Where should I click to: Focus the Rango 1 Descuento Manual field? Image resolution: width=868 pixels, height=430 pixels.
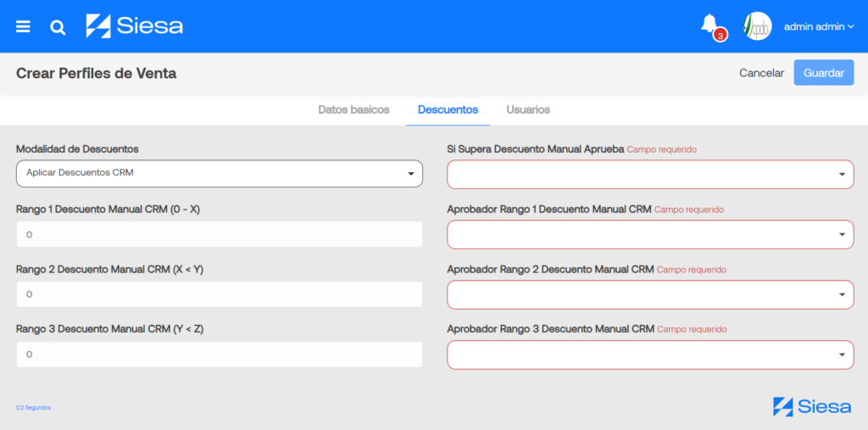(x=220, y=234)
